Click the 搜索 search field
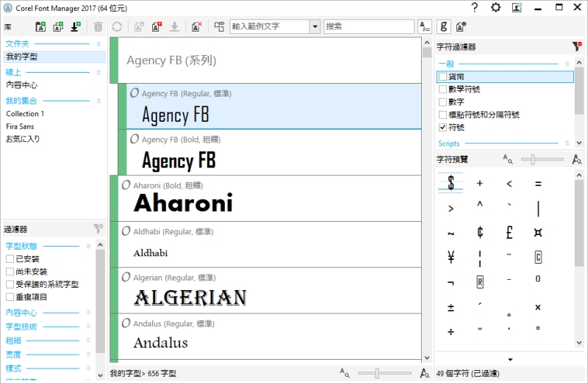This screenshot has width=588, height=384. tap(369, 26)
